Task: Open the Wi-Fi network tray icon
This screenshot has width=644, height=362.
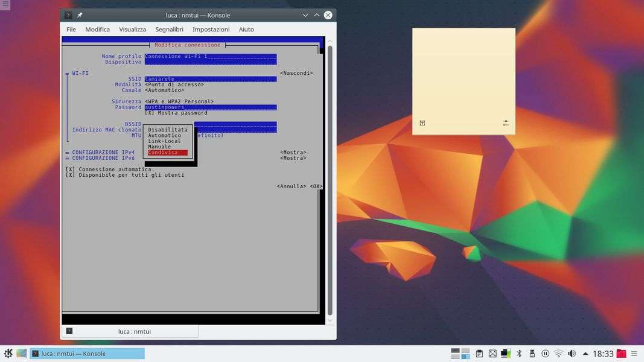Action: pos(558,354)
